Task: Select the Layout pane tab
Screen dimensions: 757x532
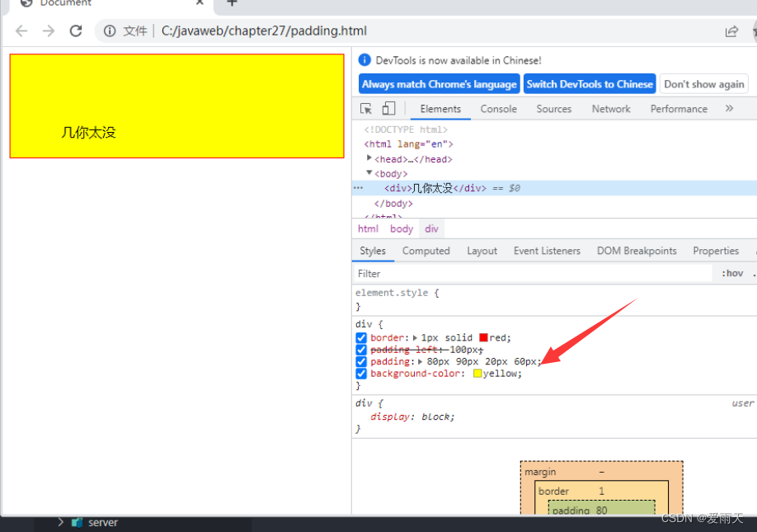Action: pyautogui.click(x=482, y=251)
